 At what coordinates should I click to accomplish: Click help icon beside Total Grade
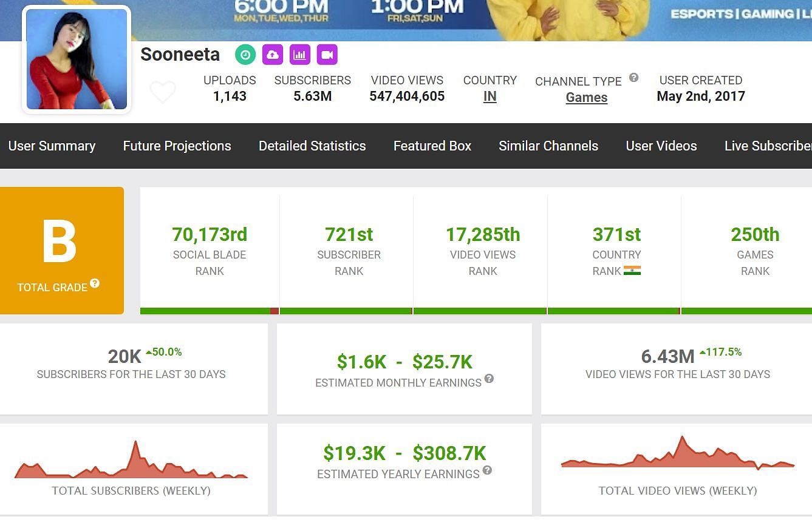(95, 283)
